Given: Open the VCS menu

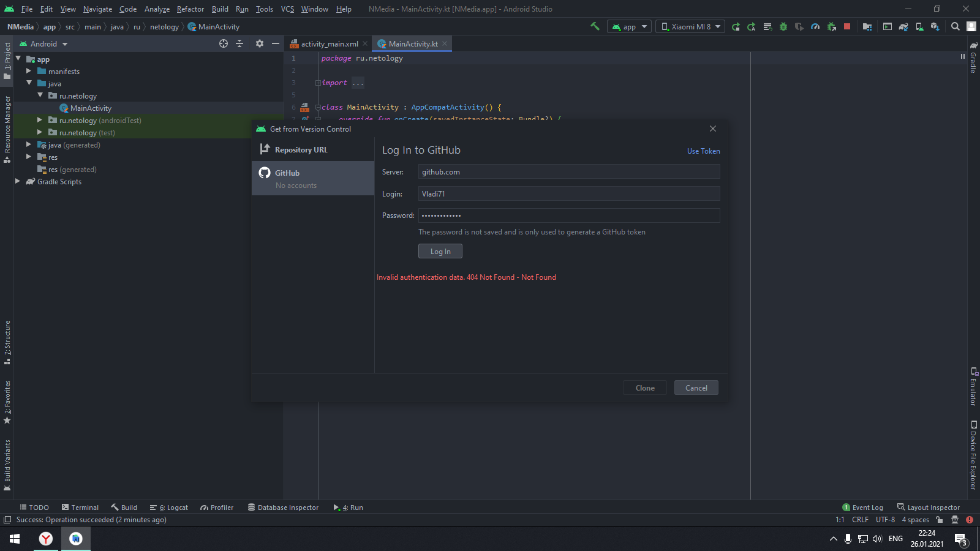Looking at the screenshot, I should click(x=287, y=9).
